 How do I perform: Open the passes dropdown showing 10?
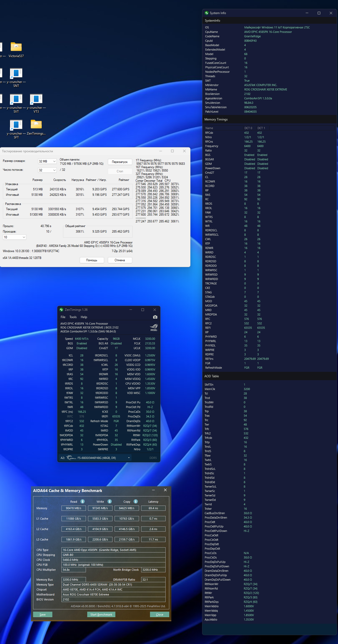pos(15,237)
